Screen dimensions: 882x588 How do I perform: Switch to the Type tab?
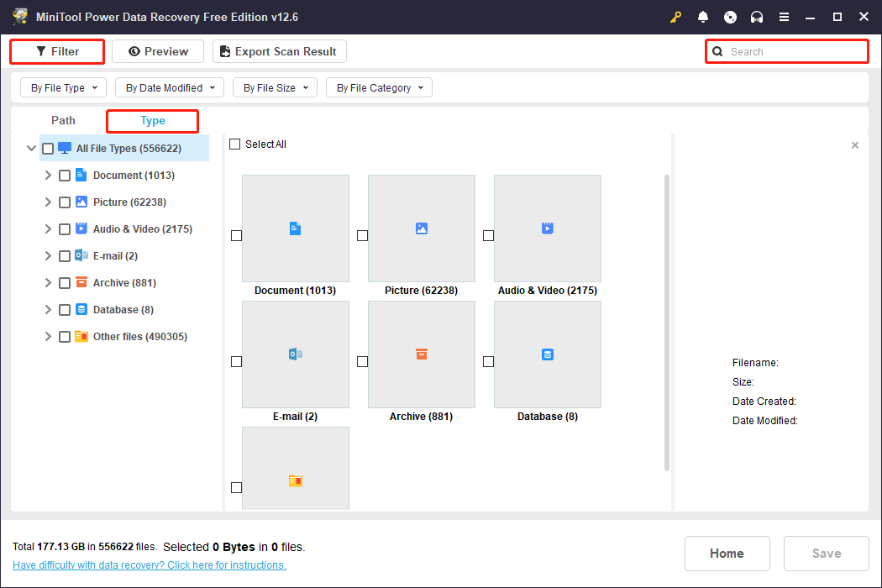(152, 120)
